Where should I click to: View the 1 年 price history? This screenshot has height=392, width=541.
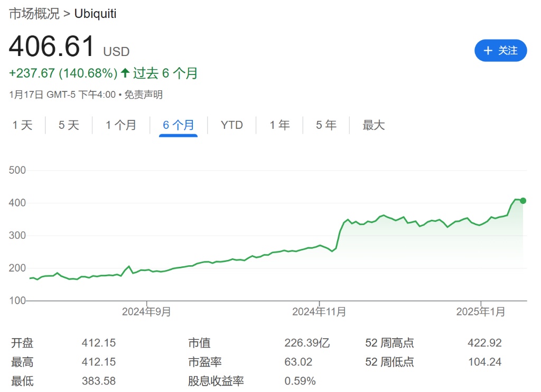point(279,125)
